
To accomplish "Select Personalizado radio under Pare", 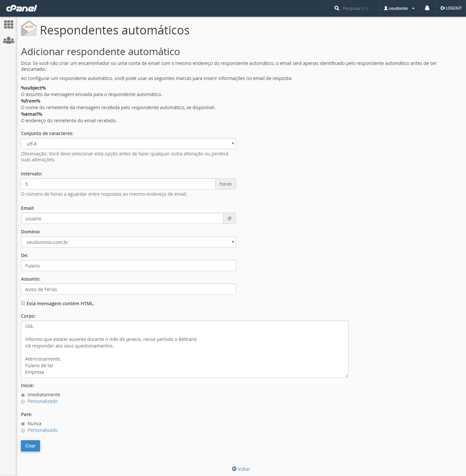I will (23, 430).
